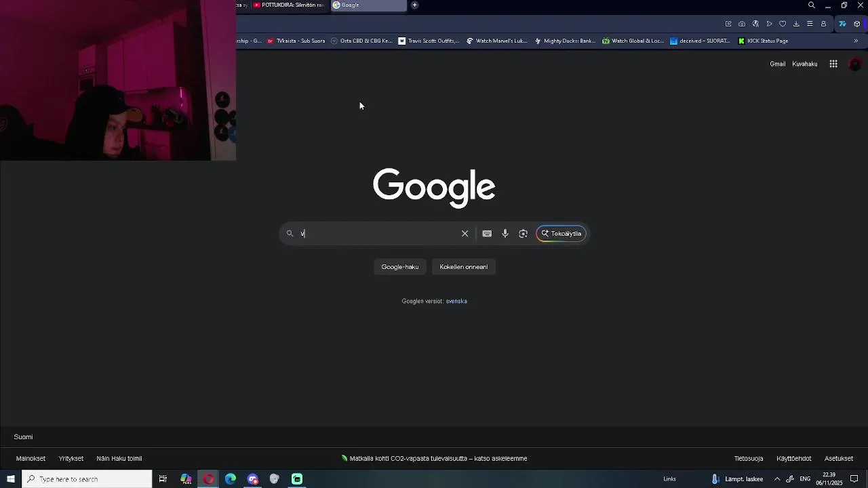Open Näin Haku toimii footer link
868x488 pixels.
click(x=119, y=458)
